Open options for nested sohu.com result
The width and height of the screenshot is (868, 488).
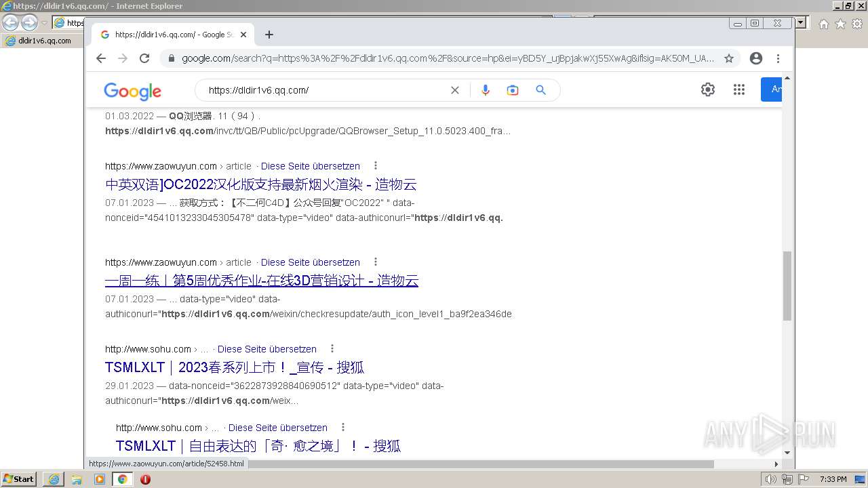342,428
